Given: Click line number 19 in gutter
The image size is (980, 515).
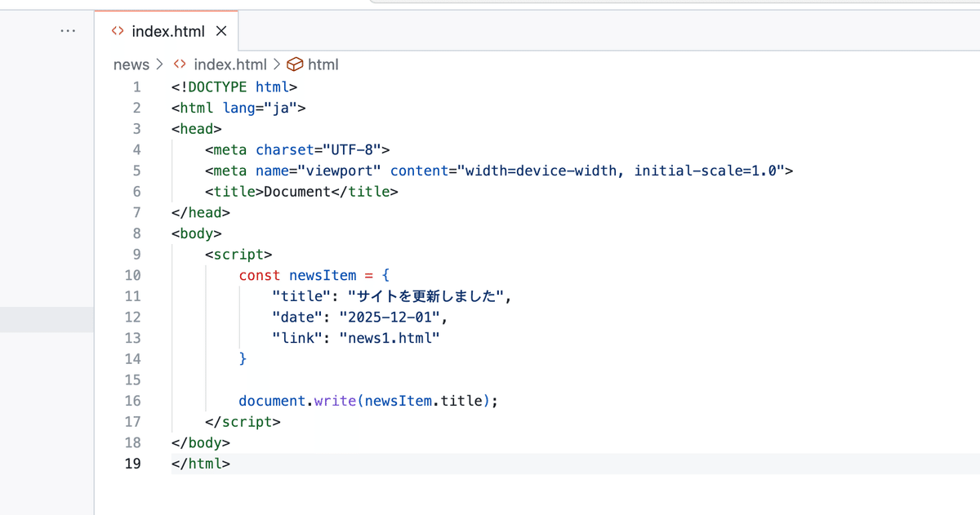Looking at the screenshot, I should tap(131, 464).
